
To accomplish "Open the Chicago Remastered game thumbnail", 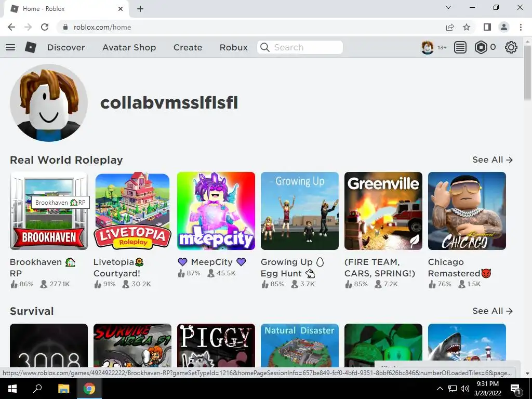I will tap(467, 211).
